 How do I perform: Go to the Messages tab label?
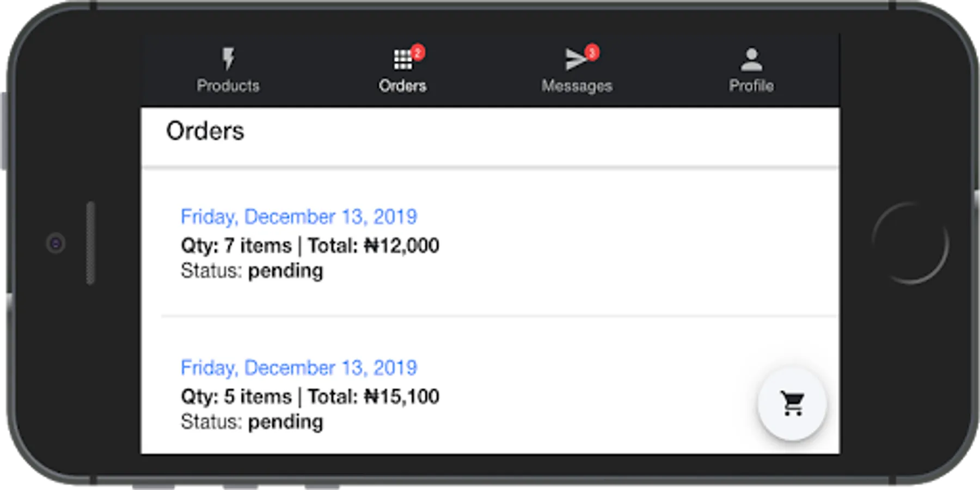pyautogui.click(x=577, y=86)
